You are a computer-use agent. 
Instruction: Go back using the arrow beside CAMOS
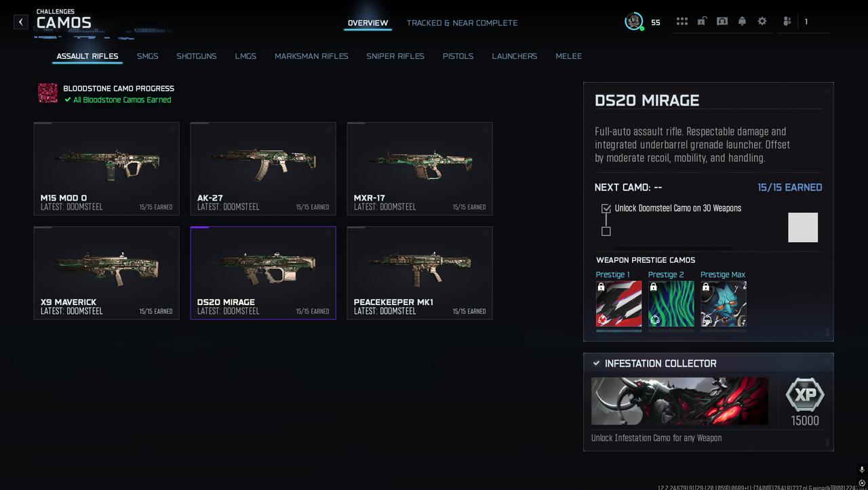click(21, 22)
